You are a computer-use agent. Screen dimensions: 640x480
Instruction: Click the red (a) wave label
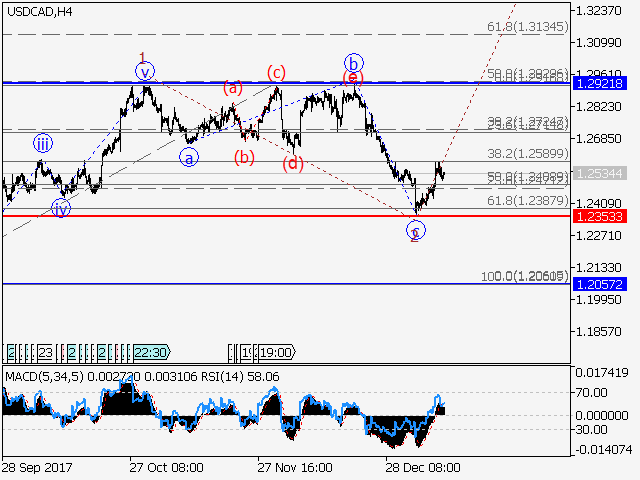(x=233, y=88)
